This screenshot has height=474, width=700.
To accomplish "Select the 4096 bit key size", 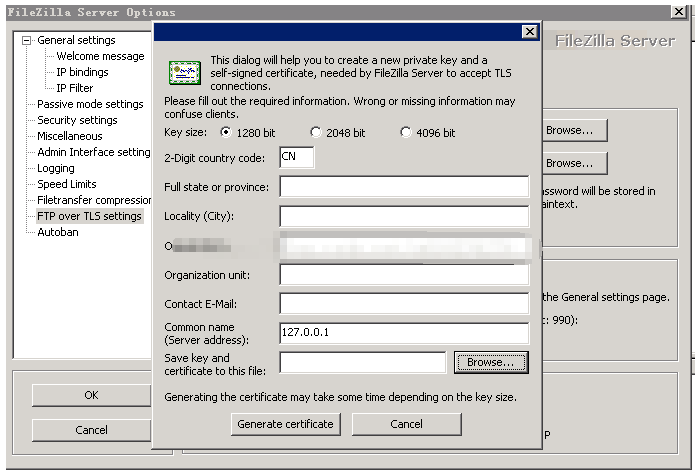I will 406,132.
